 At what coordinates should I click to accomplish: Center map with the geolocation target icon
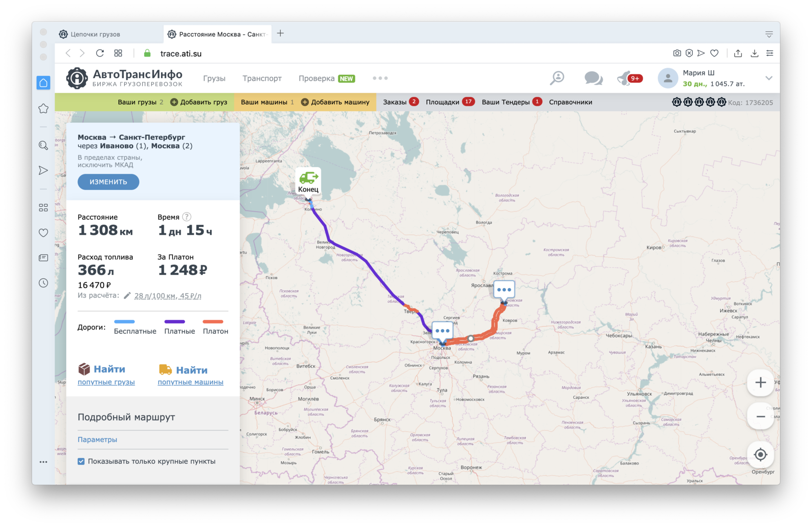[x=760, y=455]
